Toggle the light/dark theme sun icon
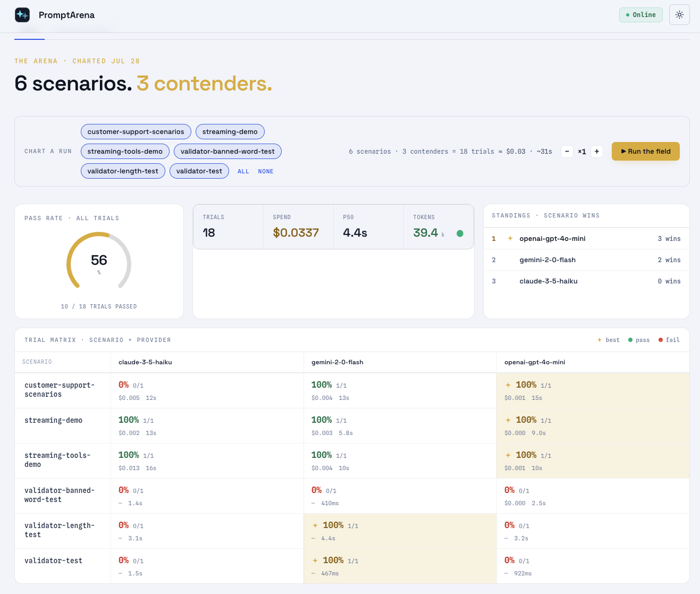Screen dimensions: 700x594 tap(679, 15)
